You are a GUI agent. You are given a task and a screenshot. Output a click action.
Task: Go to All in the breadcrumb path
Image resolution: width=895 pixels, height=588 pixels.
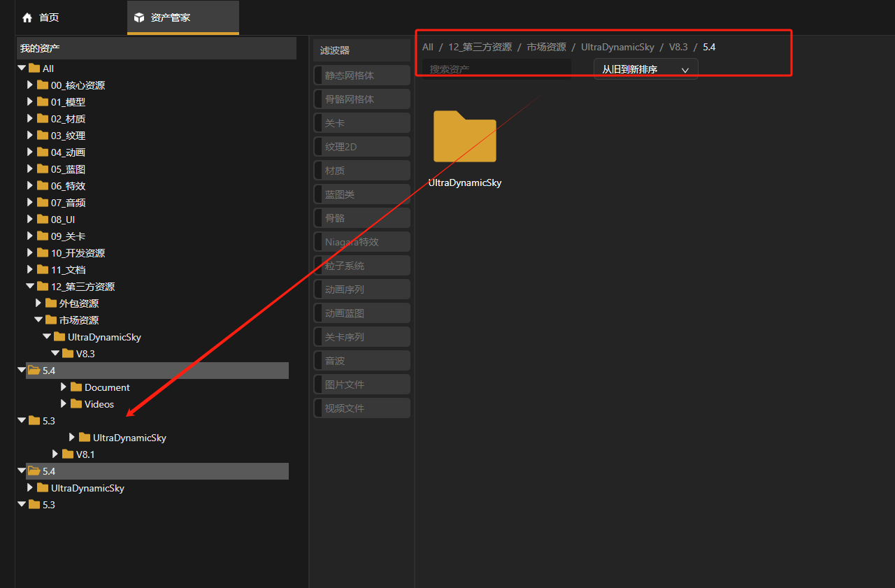coord(428,47)
